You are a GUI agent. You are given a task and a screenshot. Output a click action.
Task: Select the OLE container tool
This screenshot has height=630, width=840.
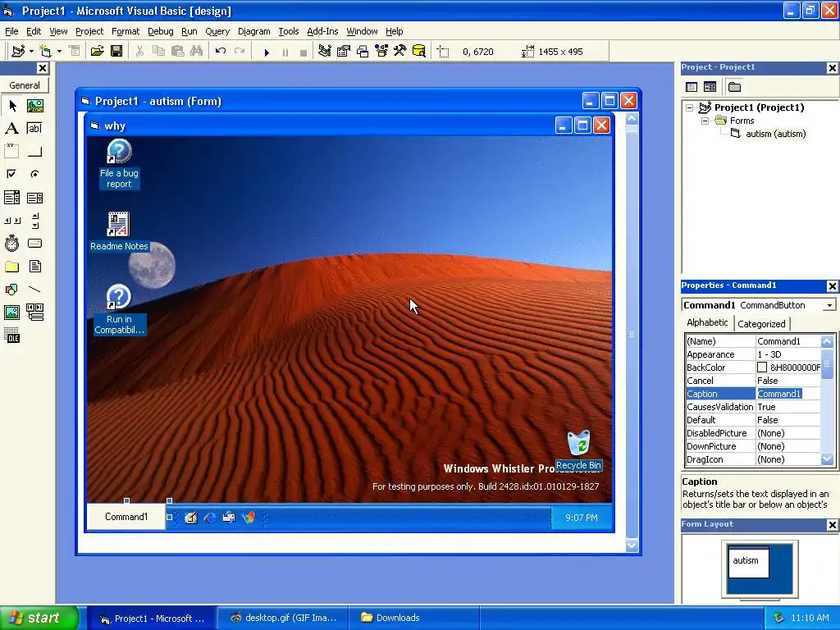[11, 335]
